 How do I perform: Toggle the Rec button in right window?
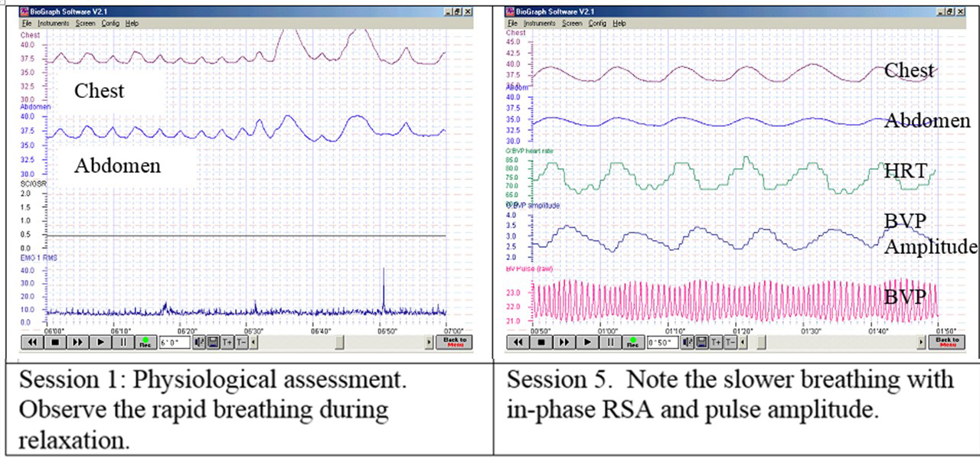(632, 343)
